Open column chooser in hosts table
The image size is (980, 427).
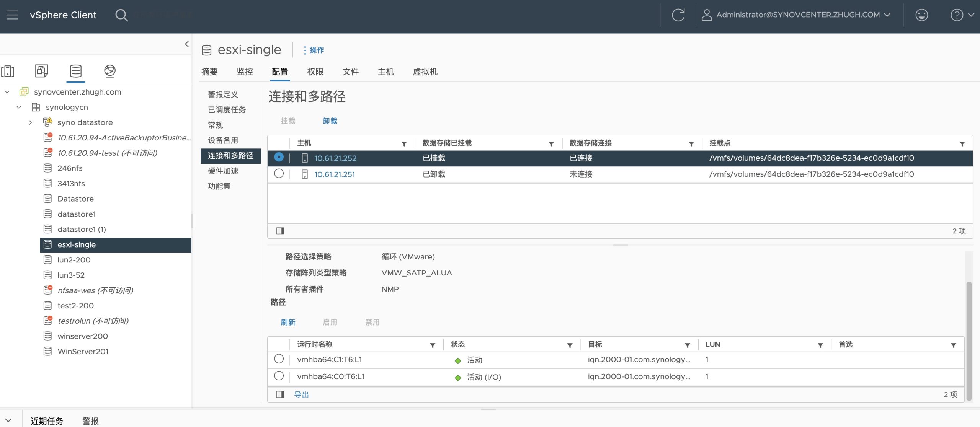(280, 231)
